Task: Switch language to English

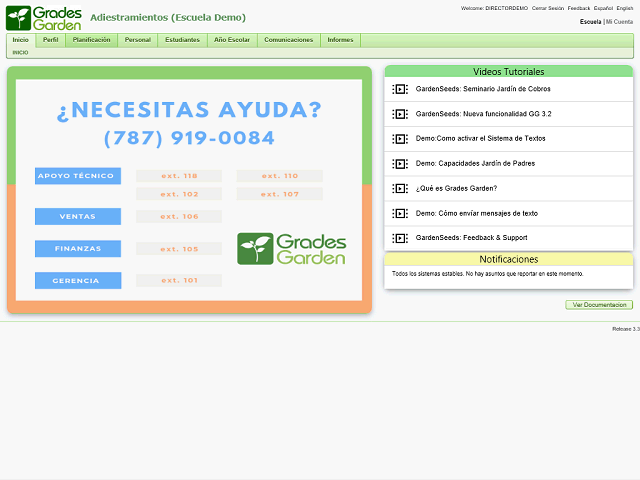Action: point(624,8)
